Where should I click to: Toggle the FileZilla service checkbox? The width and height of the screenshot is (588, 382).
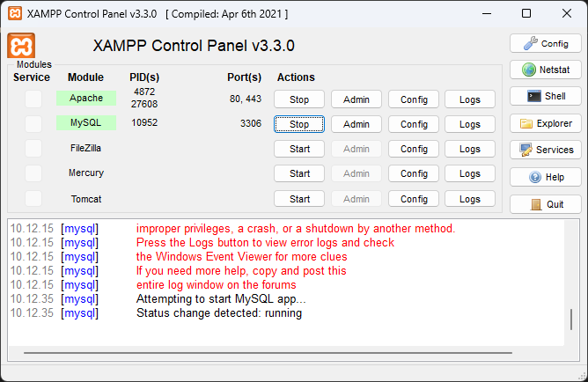tap(33, 149)
